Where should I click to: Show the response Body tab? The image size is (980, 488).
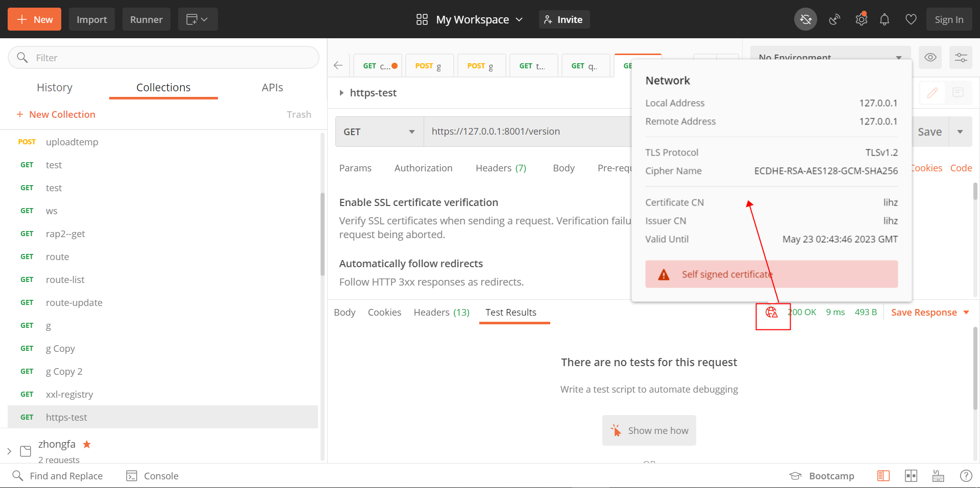pos(345,312)
